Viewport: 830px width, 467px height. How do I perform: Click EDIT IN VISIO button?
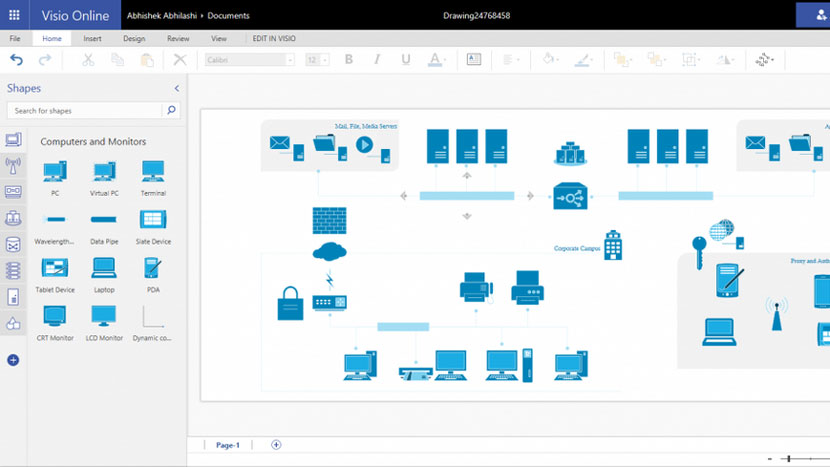pos(275,39)
